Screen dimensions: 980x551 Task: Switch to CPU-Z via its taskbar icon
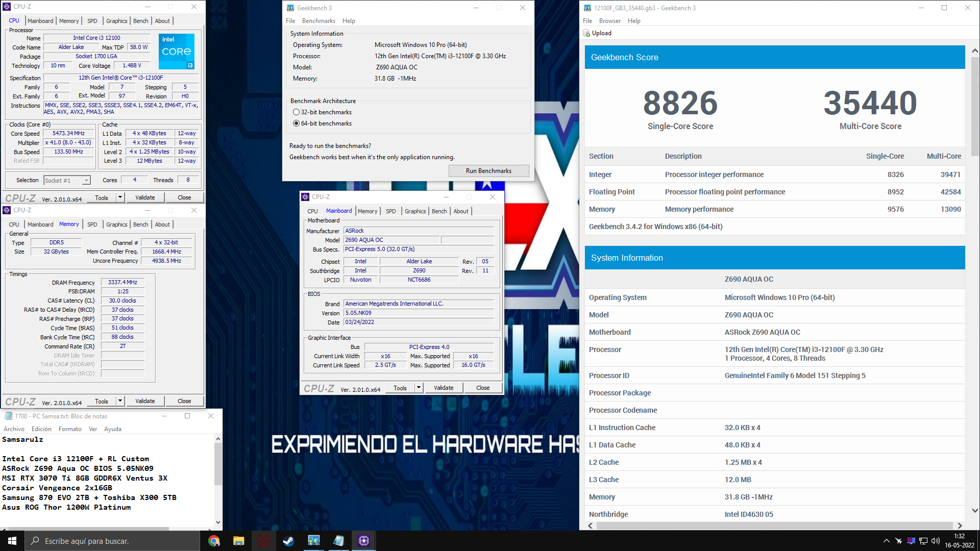[364, 541]
